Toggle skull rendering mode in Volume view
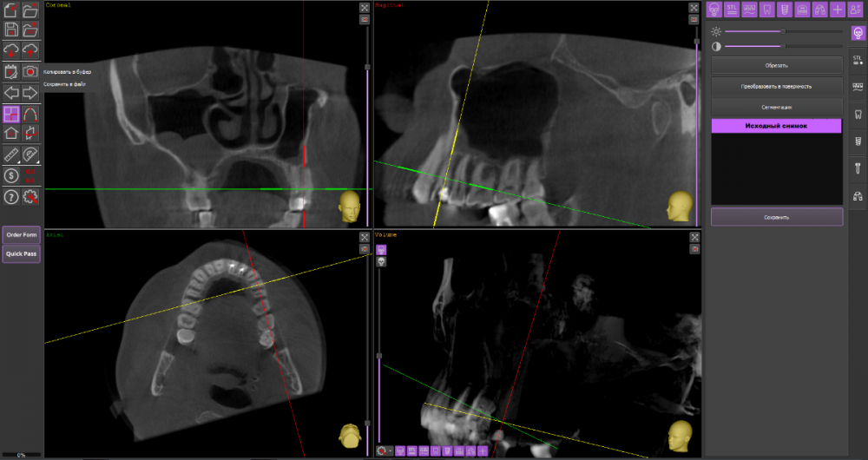 (381, 261)
